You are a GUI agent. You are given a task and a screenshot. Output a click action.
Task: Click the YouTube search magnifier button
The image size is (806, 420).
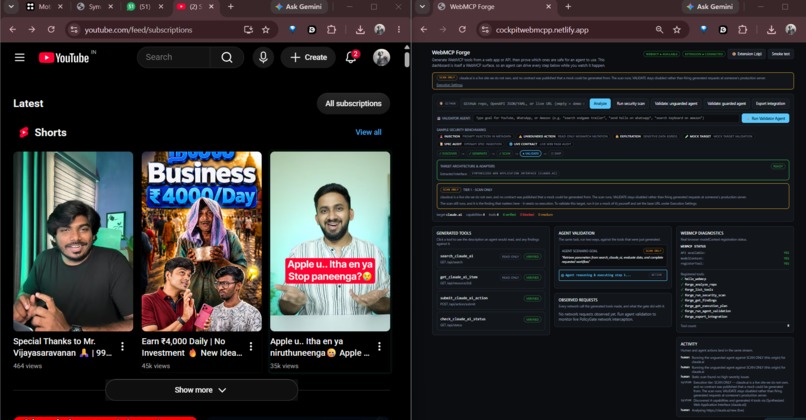tap(227, 58)
